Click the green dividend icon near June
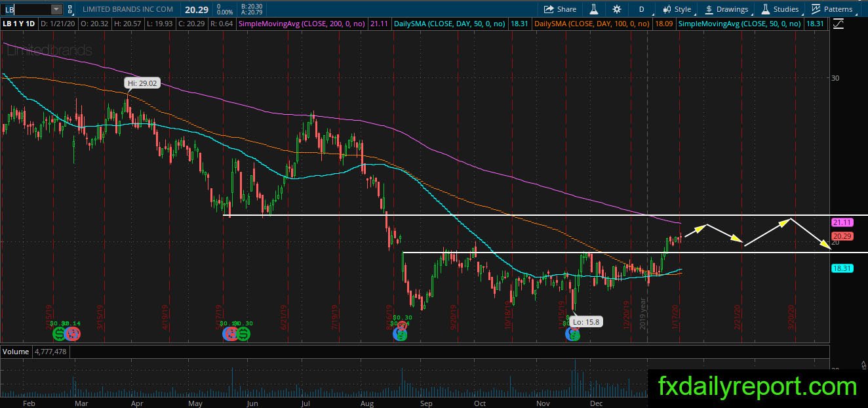 243,334
